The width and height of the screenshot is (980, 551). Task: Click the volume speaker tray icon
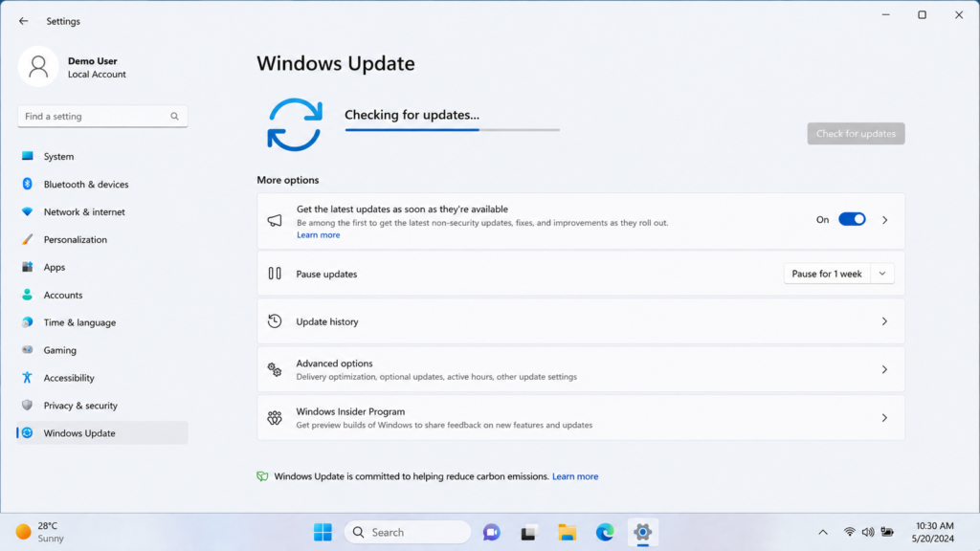point(867,532)
